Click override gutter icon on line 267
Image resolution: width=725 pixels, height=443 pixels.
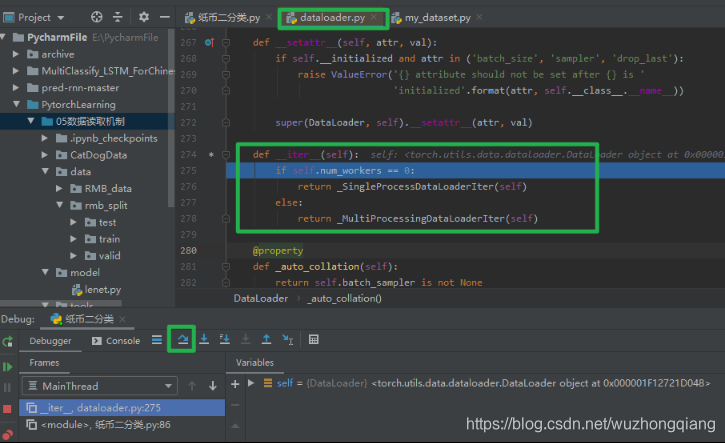tap(209, 43)
